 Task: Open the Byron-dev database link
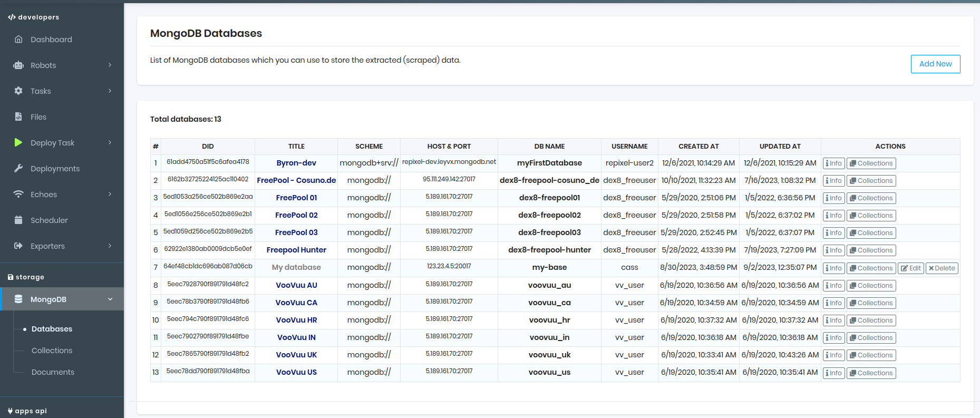[296, 163]
